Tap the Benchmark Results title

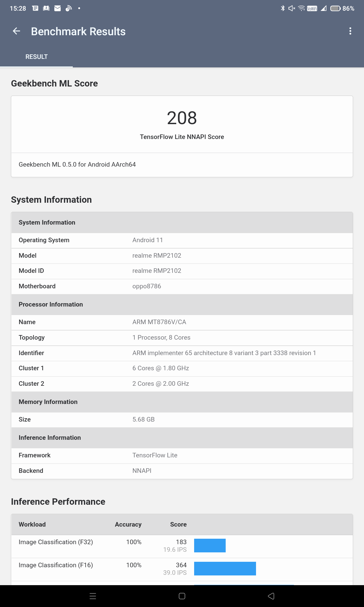pyautogui.click(x=78, y=32)
